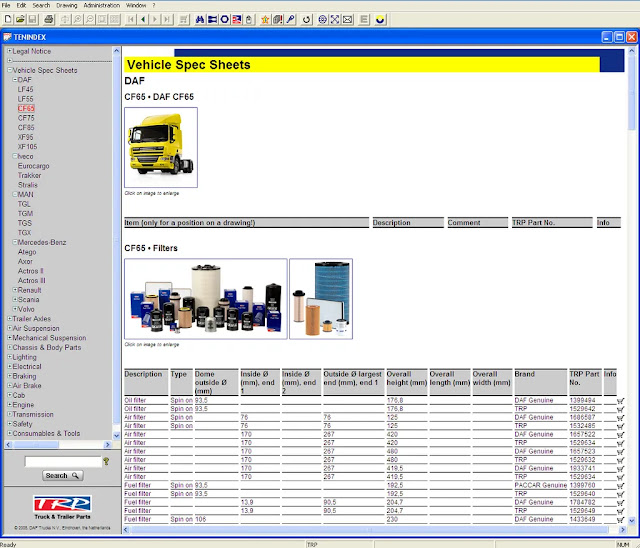Click the Stralis tree entry
Image resolution: width=640 pixels, height=548 pixels.
pos(27,185)
